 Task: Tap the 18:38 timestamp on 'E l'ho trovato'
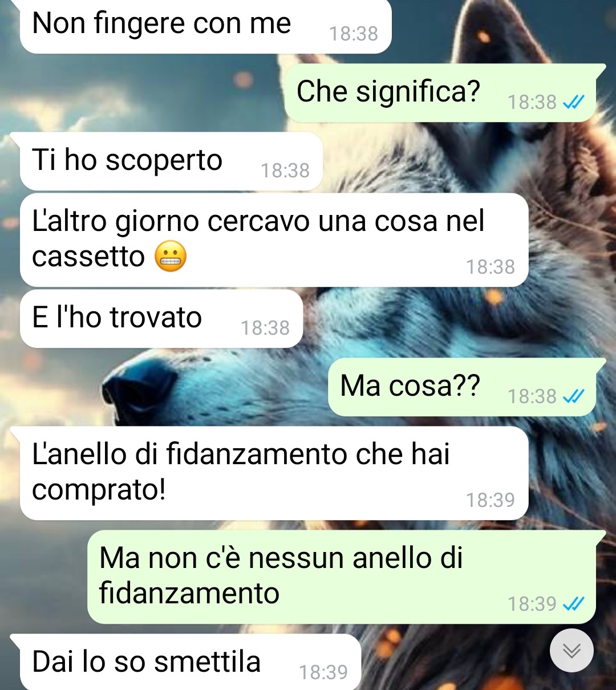point(265,328)
